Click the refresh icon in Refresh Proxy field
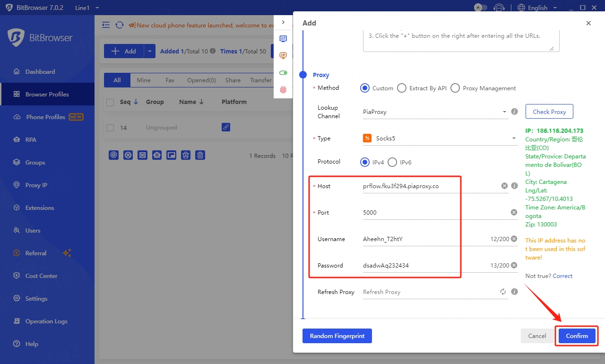This screenshot has height=364, width=605. (x=503, y=292)
